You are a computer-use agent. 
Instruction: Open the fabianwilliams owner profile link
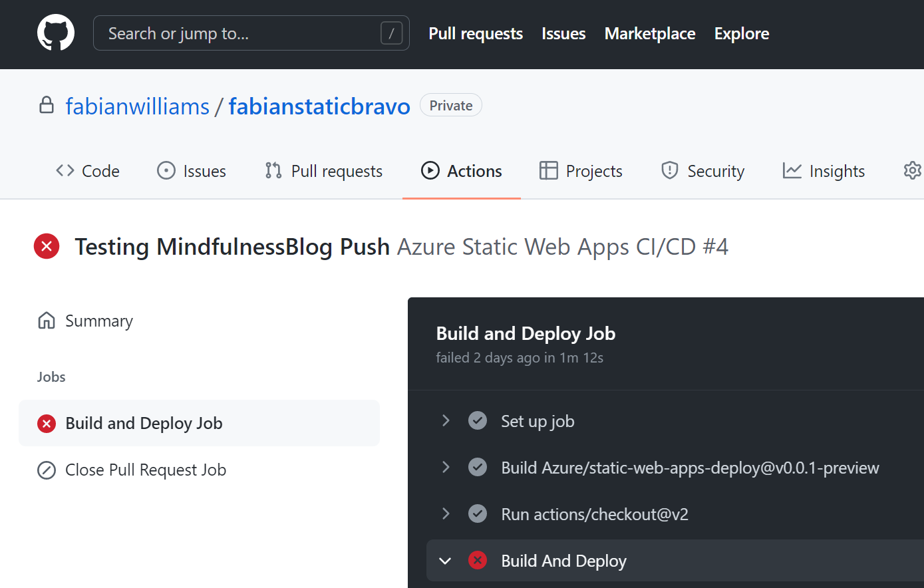tap(138, 106)
